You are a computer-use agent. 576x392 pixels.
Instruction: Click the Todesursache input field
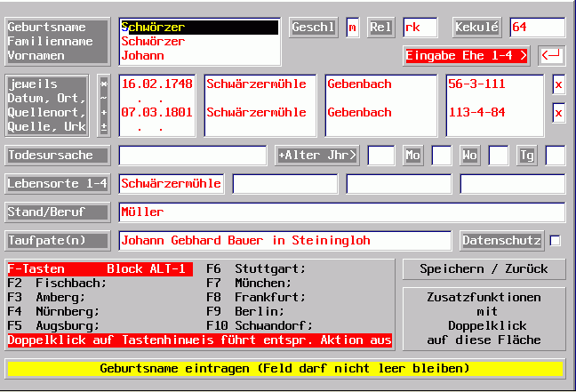coord(192,156)
